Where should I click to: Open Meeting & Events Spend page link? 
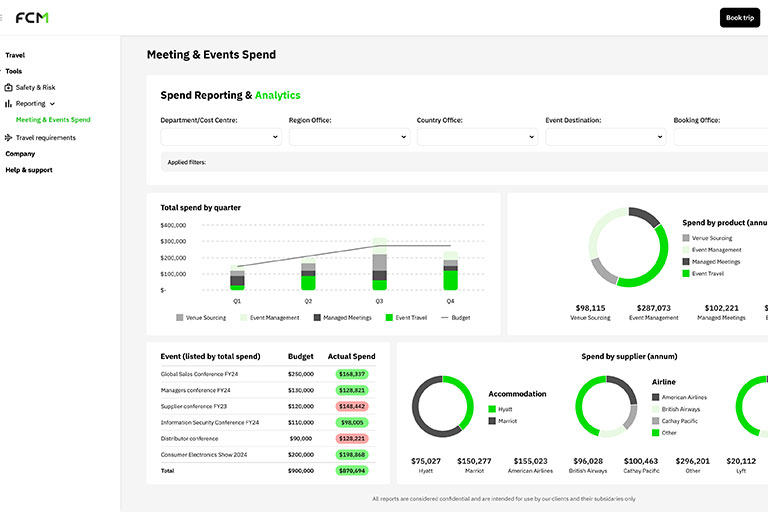click(53, 120)
